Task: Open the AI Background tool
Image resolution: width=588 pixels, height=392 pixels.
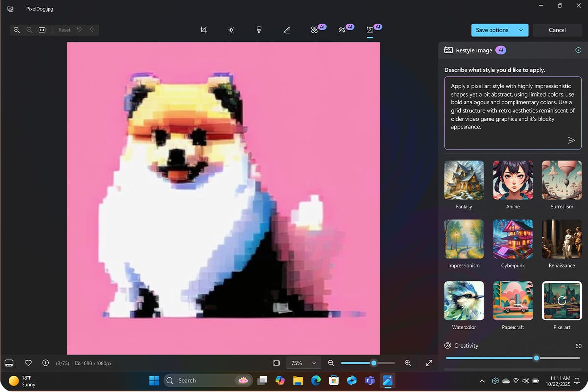Action: (x=343, y=30)
